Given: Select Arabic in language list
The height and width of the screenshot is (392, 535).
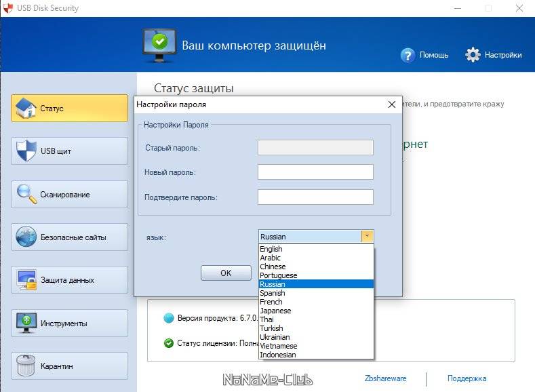Looking at the screenshot, I should pyautogui.click(x=316, y=258).
